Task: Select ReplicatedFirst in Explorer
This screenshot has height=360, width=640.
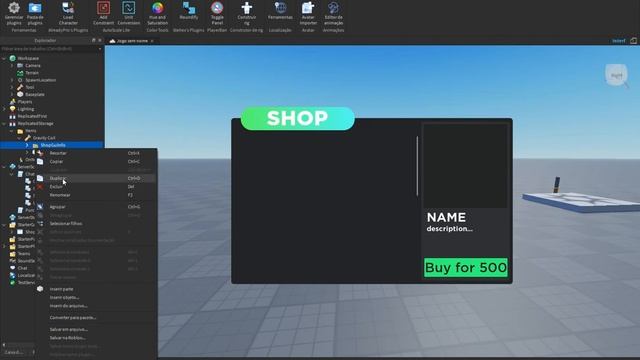Action: (x=32, y=116)
